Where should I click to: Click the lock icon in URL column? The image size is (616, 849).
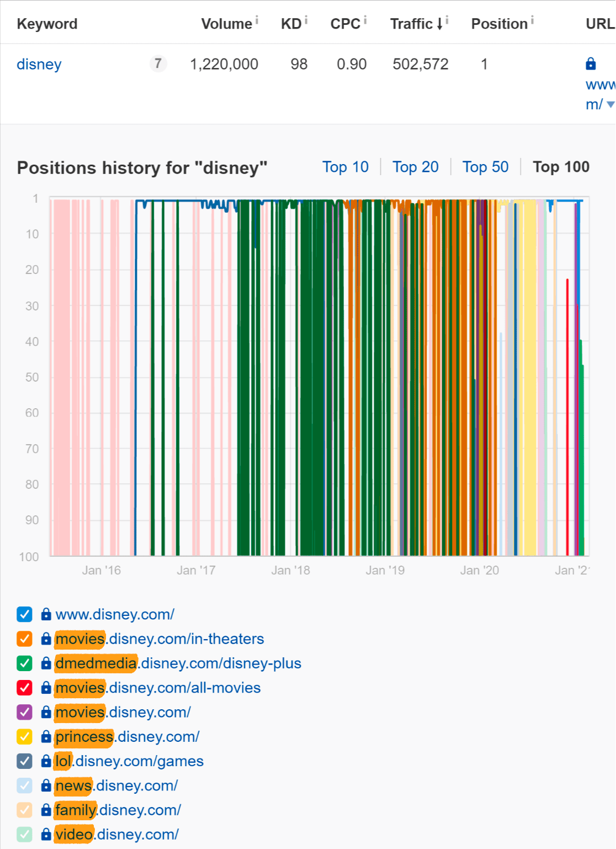(x=591, y=64)
